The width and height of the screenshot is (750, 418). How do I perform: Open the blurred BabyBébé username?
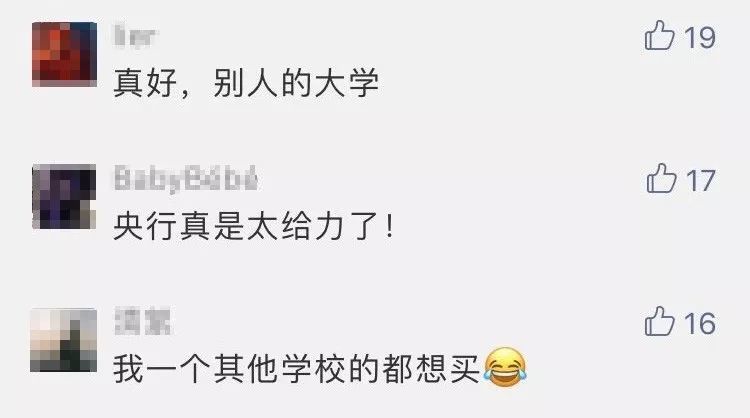click(x=186, y=178)
